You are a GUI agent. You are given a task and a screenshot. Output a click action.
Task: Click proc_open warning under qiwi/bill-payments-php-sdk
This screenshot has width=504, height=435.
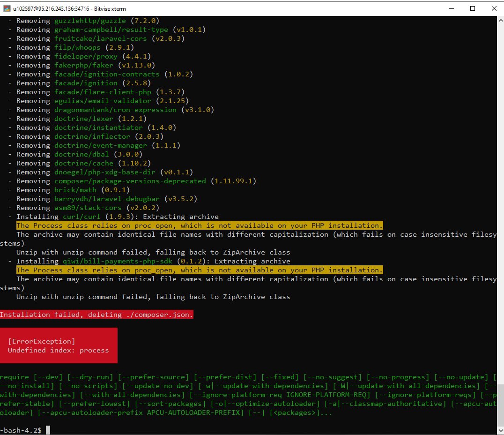pyautogui.click(x=200, y=270)
